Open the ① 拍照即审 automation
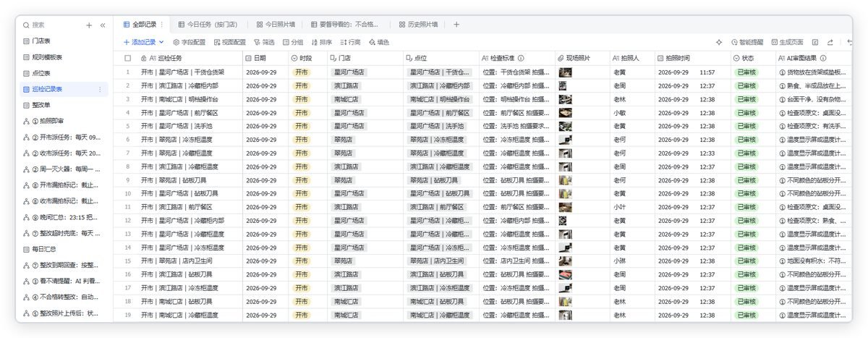The height and width of the screenshot is (338, 868). coord(62,121)
